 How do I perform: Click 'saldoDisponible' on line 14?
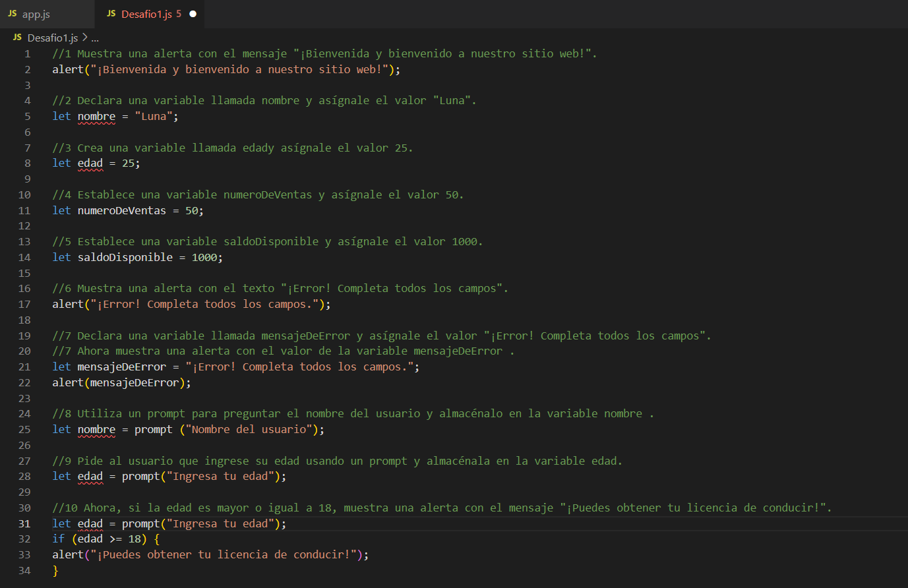pyautogui.click(x=125, y=258)
